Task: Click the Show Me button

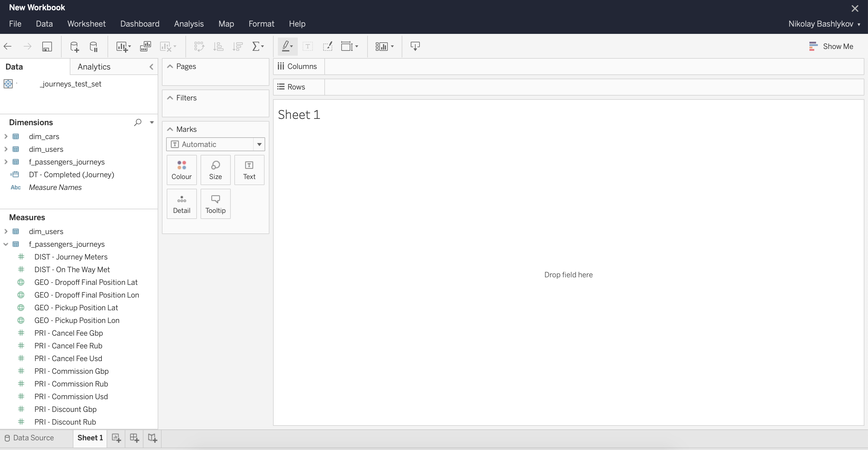Action: (832, 46)
